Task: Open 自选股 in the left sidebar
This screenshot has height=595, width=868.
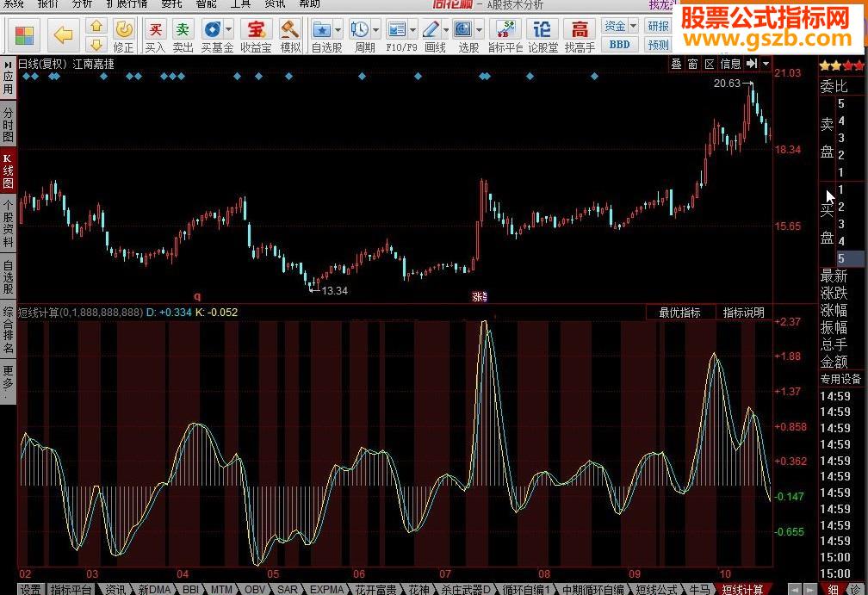Action: [8, 276]
